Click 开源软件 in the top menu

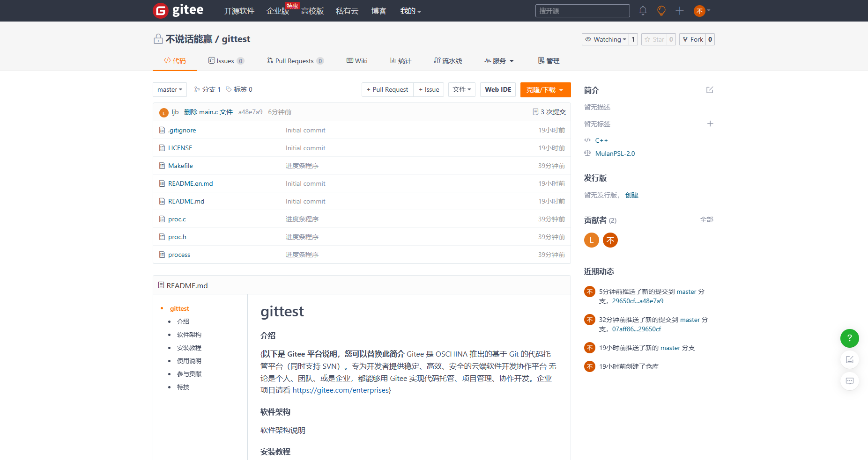coord(239,11)
